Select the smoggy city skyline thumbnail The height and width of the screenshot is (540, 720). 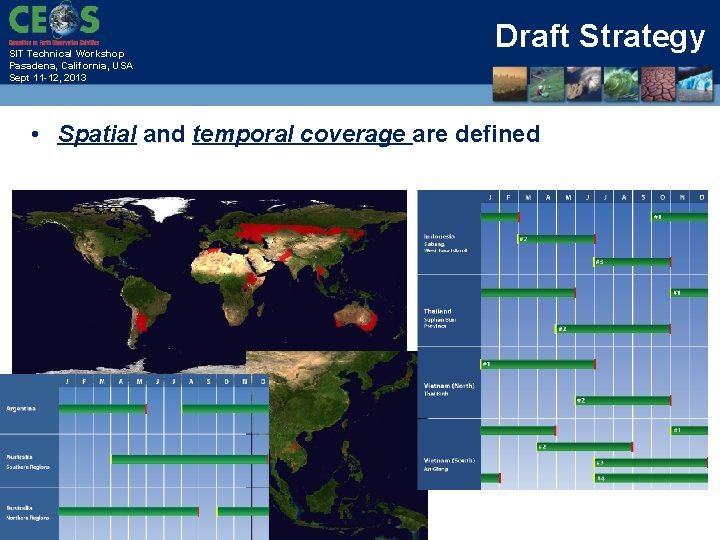click(x=510, y=84)
